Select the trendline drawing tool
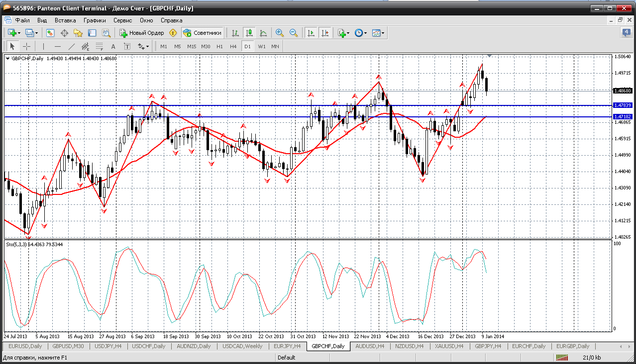Image resolution: width=636 pixels, height=364 pixels. (71, 46)
